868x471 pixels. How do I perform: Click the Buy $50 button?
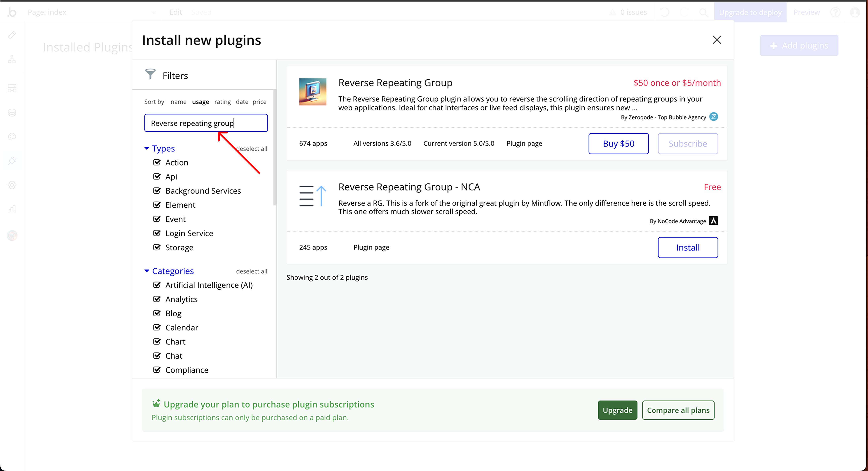tap(618, 144)
